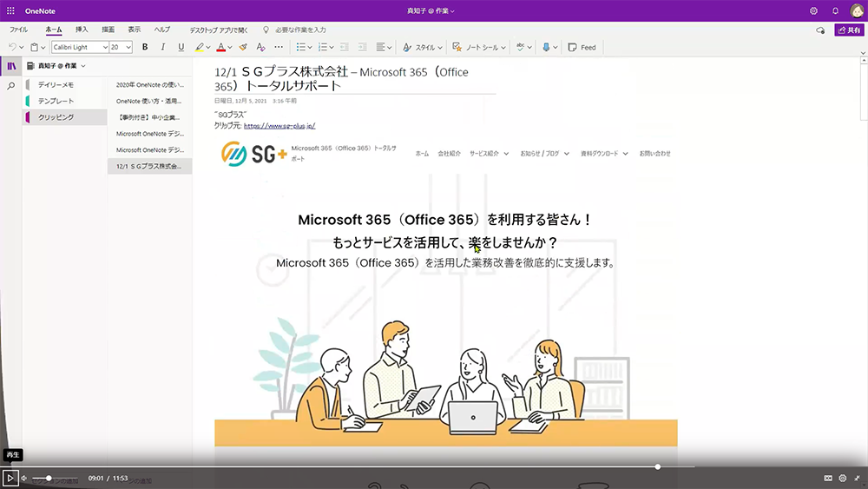
Task: Click the SG+ logo in the clipped page
Action: tap(253, 154)
